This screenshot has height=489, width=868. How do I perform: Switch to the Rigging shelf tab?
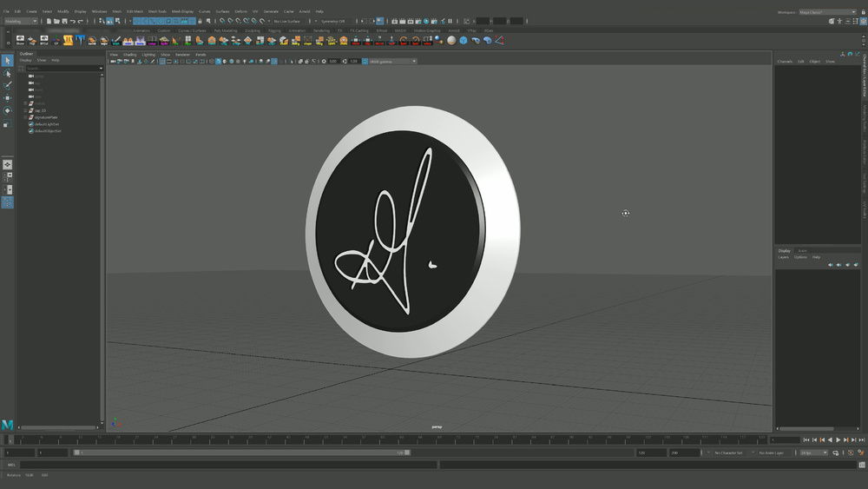274,31
